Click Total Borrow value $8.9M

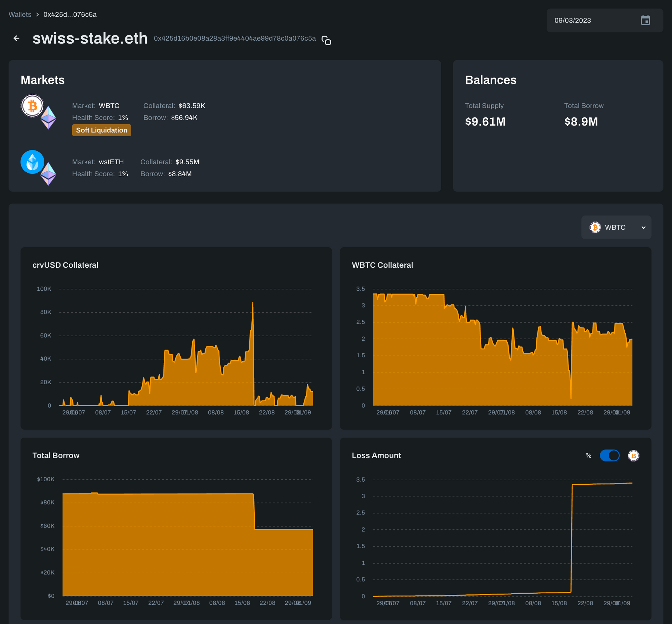pos(581,122)
